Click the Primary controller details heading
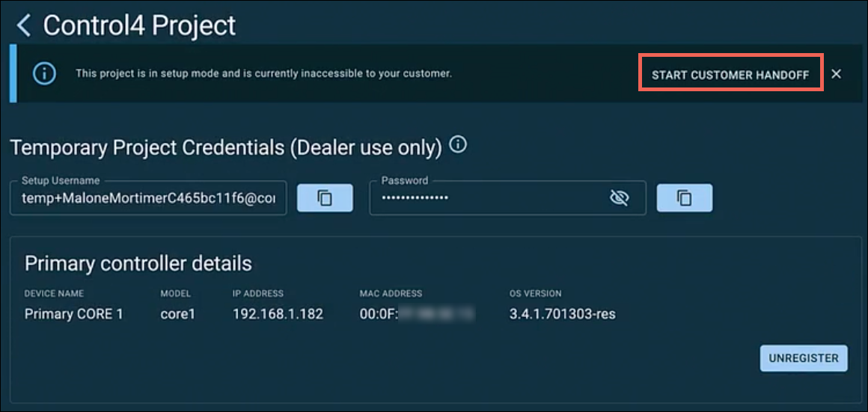Viewport: 868px width, 412px height. (x=138, y=264)
